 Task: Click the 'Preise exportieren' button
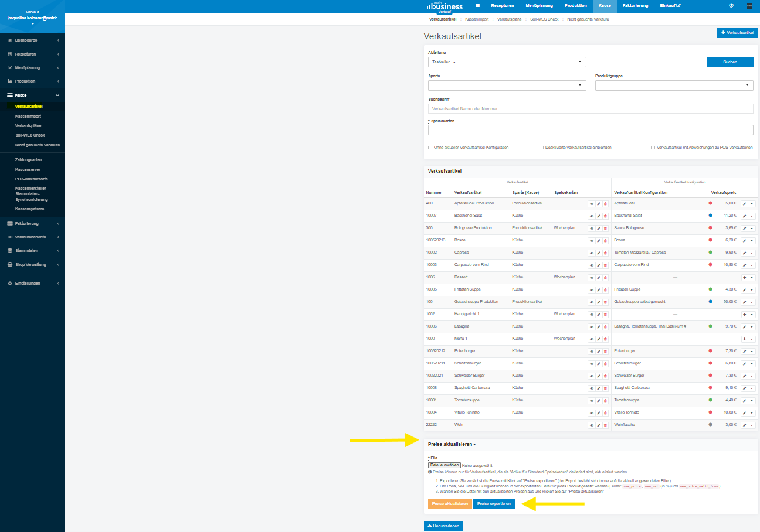coord(494,504)
